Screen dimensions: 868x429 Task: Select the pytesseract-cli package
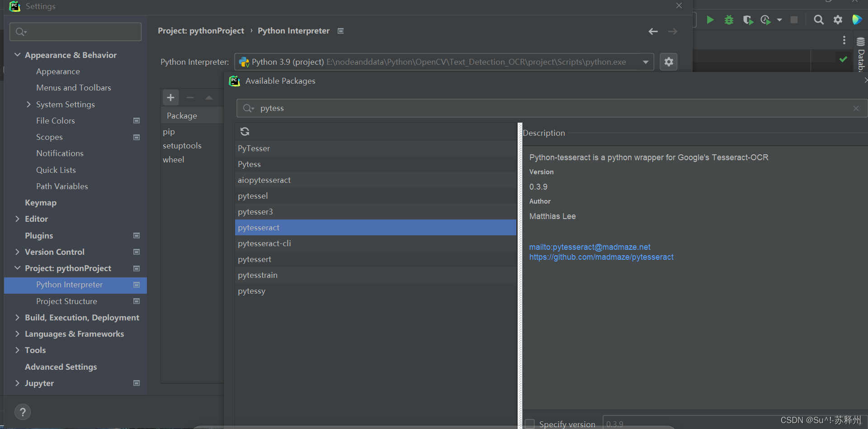coord(375,243)
